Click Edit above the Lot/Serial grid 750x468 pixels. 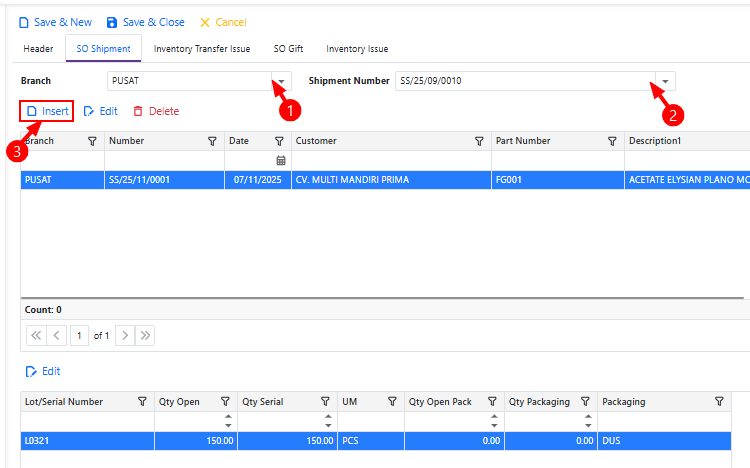(43, 371)
